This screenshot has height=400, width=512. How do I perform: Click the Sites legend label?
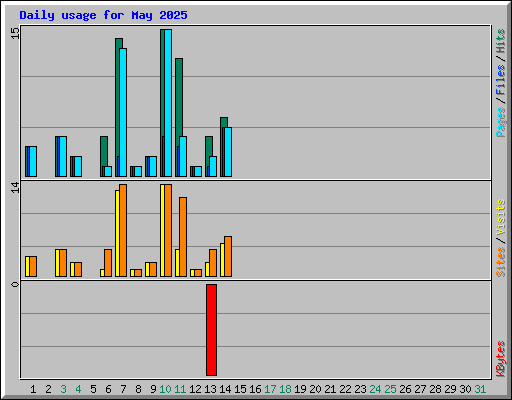point(500,262)
